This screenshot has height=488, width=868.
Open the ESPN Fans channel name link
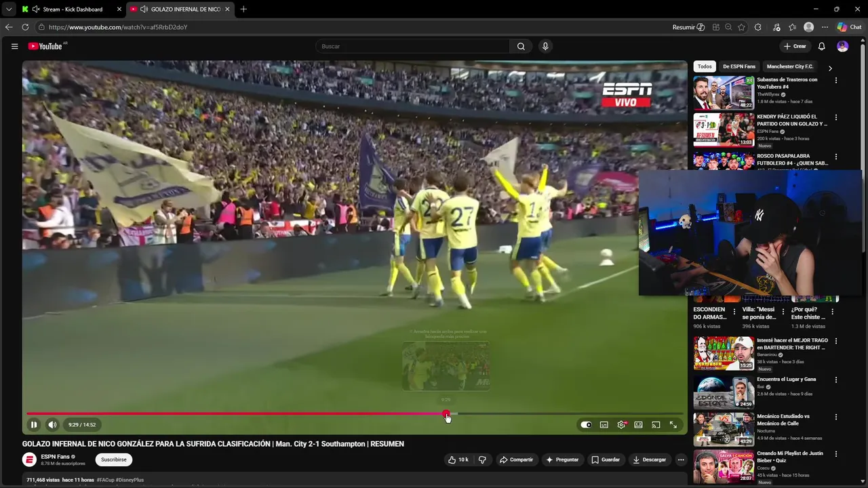point(55,457)
